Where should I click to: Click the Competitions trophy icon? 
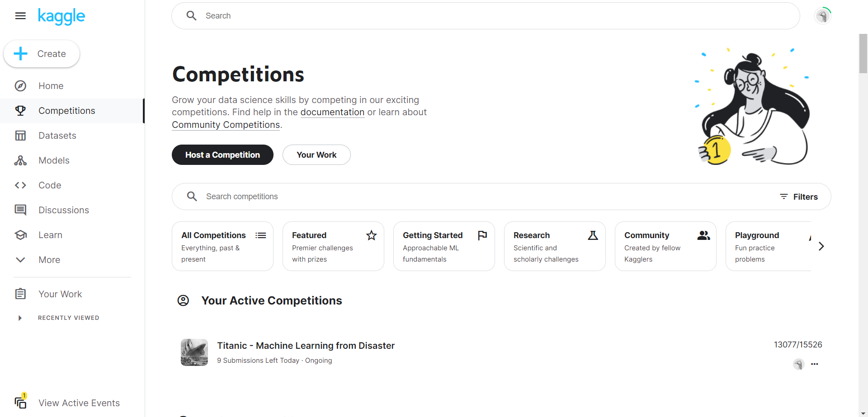pos(20,111)
